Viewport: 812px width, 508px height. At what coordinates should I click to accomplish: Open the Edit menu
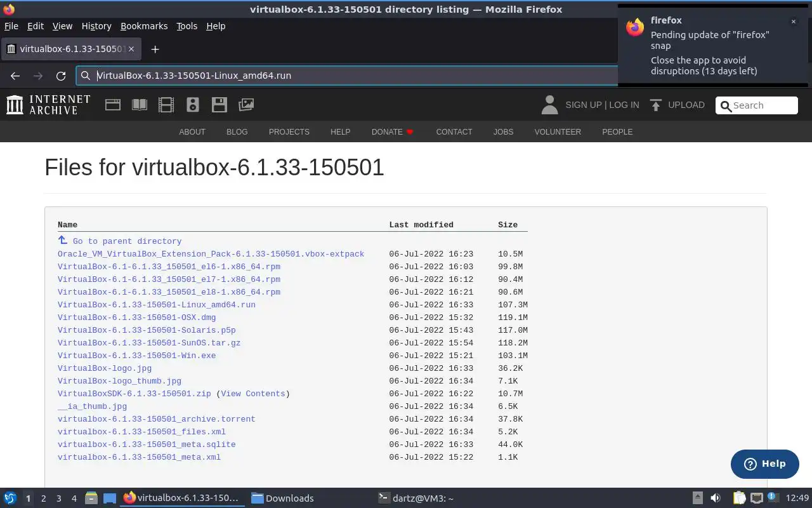click(x=36, y=26)
